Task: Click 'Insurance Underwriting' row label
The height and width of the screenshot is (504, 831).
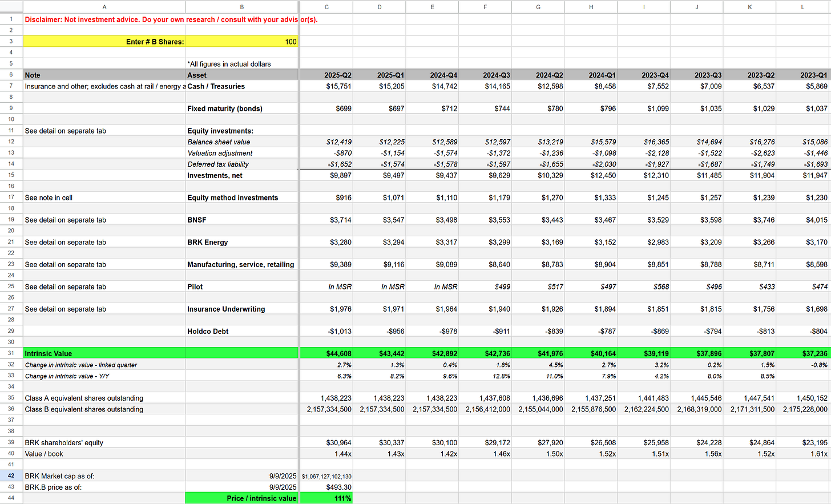Action: (226, 309)
